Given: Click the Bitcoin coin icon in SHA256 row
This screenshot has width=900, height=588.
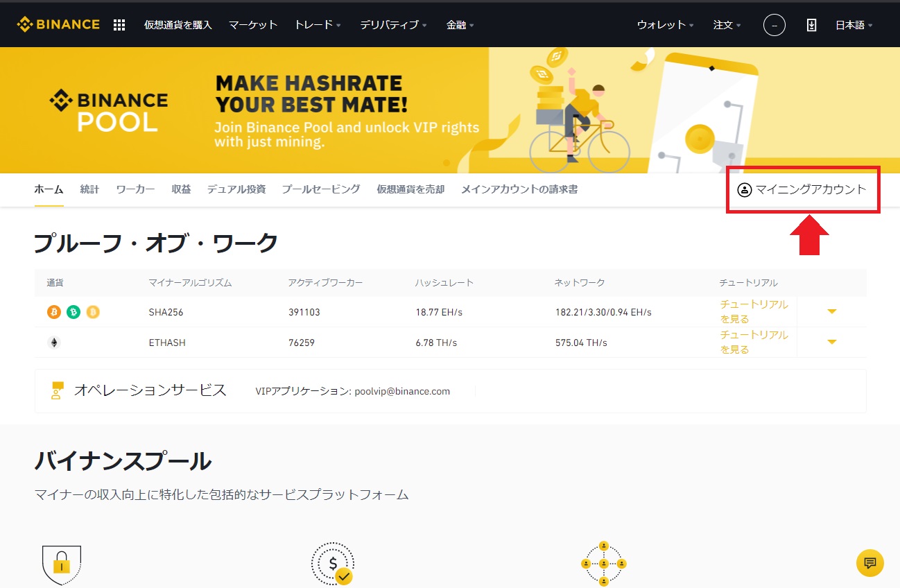Looking at the screenshot, I should 54,312.
